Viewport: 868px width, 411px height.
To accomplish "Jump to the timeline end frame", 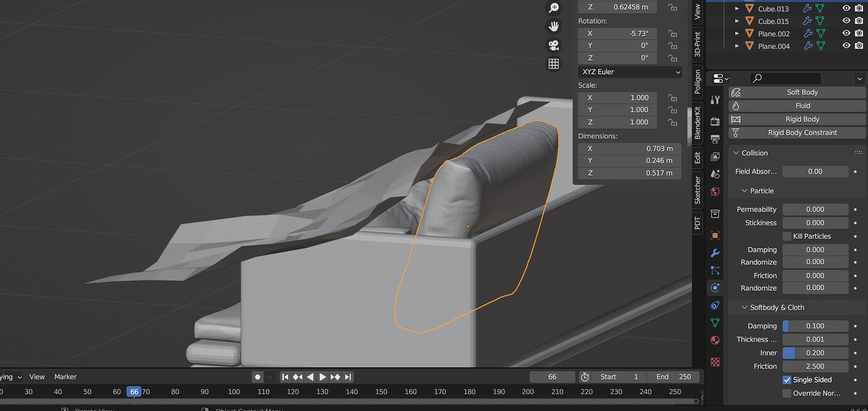I will tap(348, 377).
